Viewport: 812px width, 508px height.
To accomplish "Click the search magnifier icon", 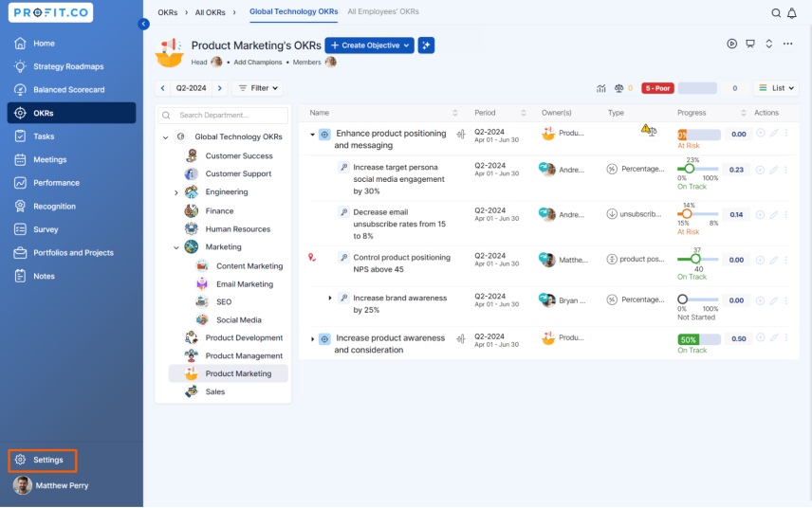I will [776, 13].
